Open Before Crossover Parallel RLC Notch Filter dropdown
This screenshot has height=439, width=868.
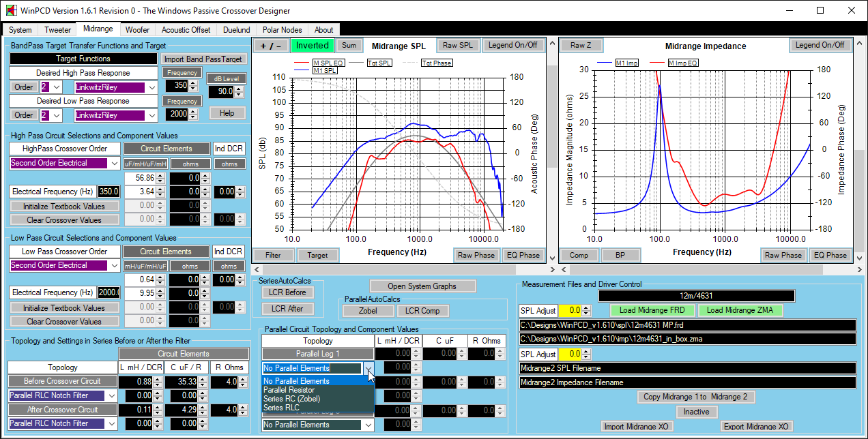112,395
